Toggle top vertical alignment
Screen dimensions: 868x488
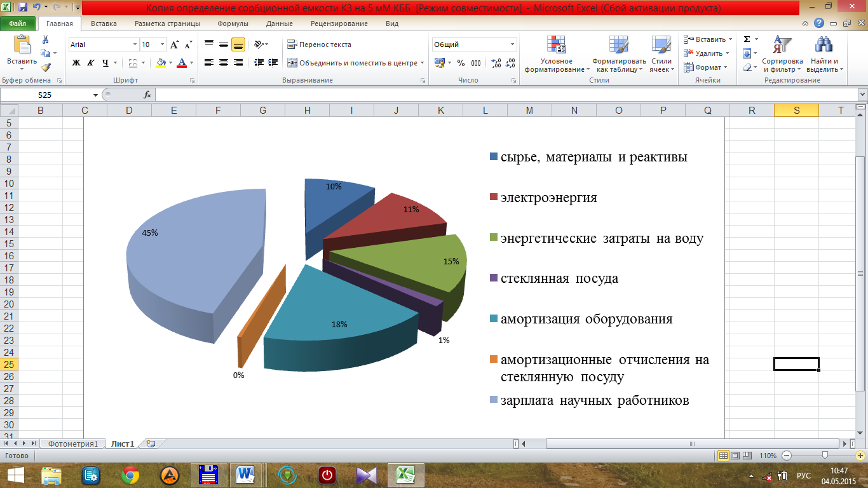click(x=208, y=44)
